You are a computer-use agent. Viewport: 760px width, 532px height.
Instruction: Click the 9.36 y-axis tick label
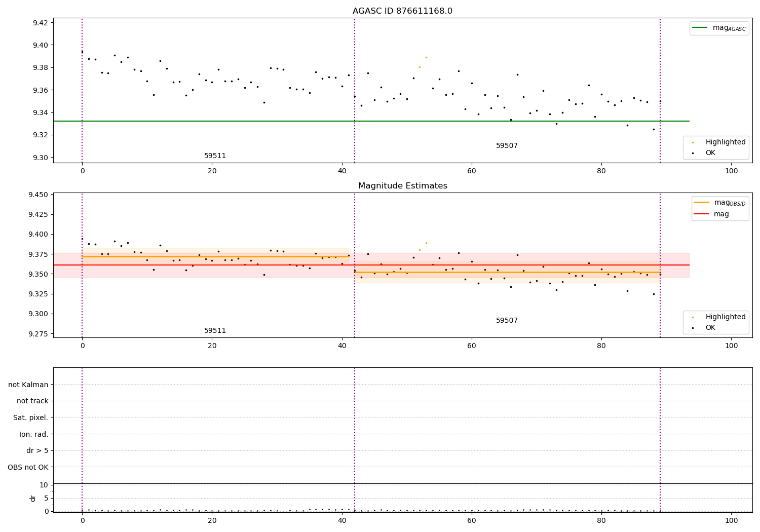click(x=40, y=90)
